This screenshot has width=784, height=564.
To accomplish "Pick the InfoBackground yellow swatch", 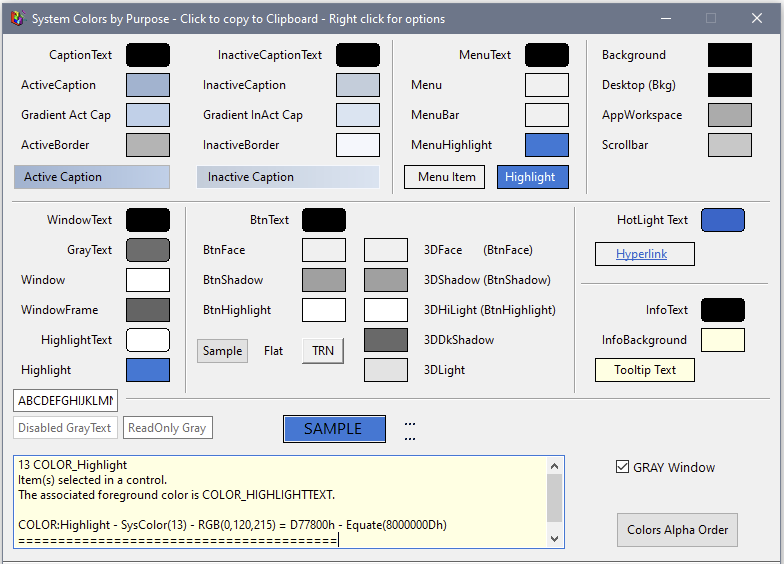I will click(722, 340).
